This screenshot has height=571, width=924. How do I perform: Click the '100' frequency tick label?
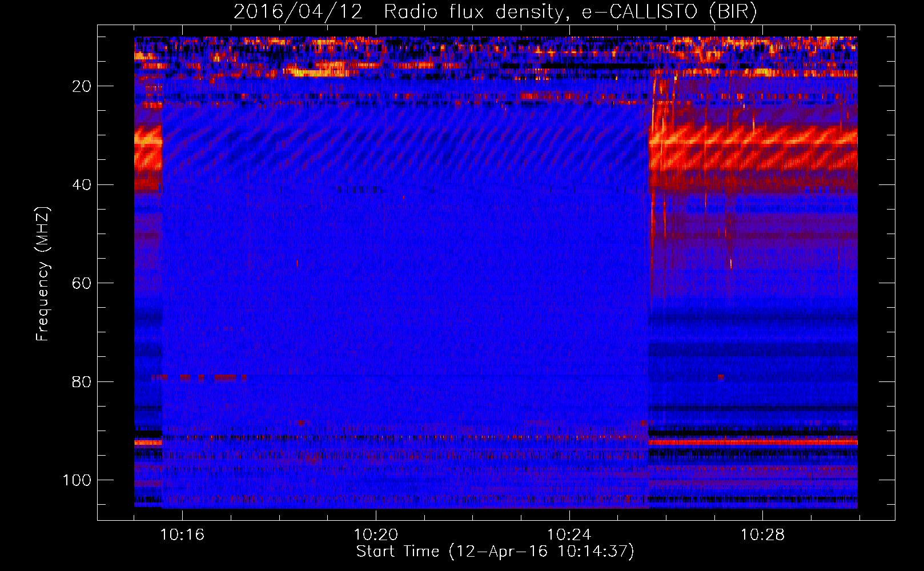click(77, 480)
